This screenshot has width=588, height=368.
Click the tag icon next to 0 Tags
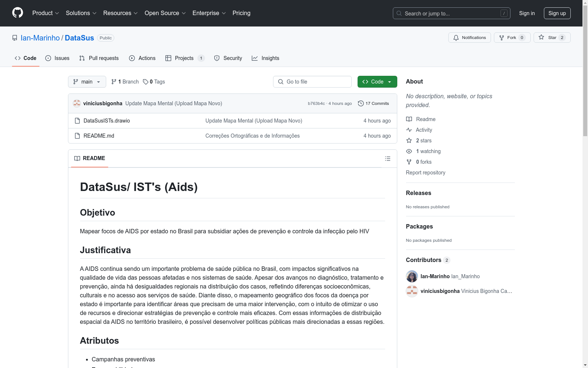click(x=146, y=82)
